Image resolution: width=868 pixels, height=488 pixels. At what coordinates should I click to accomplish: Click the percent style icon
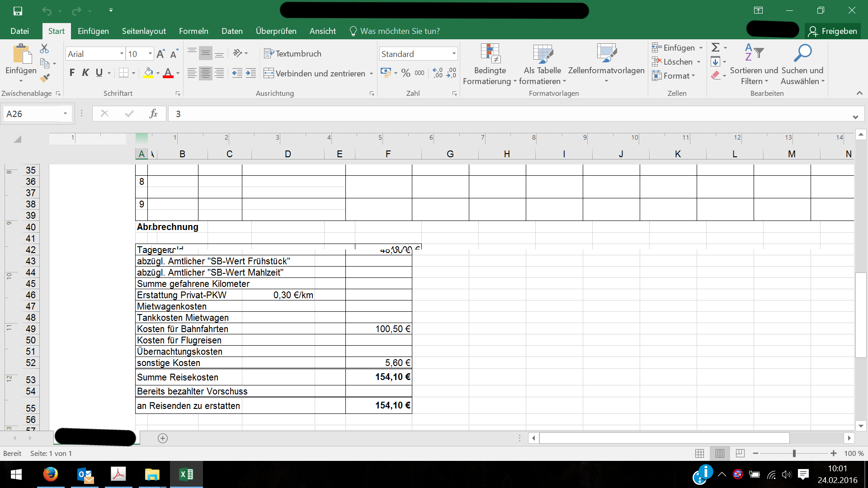(x=406, y=73)
